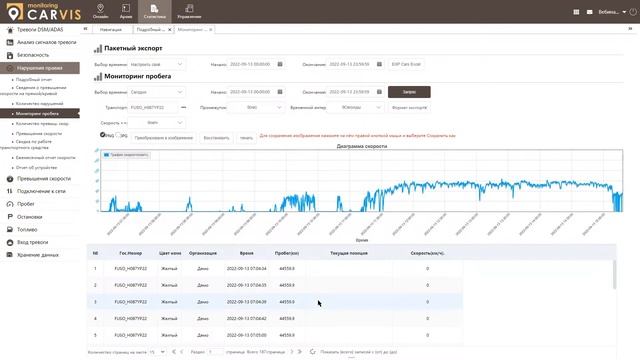Select Подробный отчет submenu item
The width and height of the screenshot is (640, 360).
pos(33,80)
